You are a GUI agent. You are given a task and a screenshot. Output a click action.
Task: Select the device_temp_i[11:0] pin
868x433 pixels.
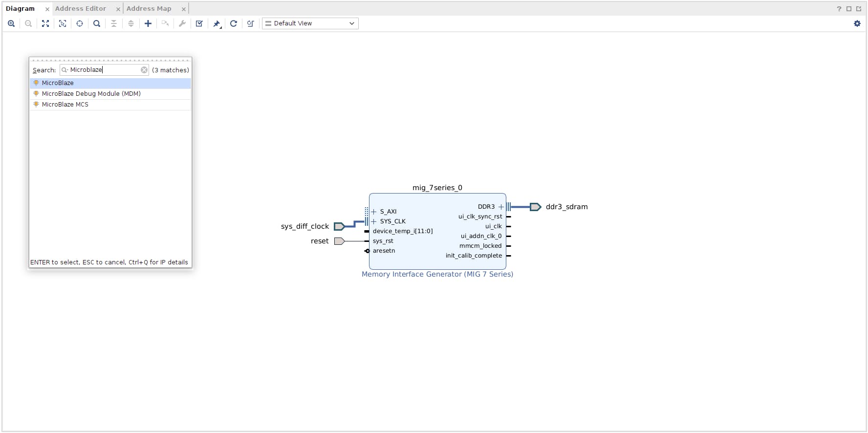(x=403, y=231)
